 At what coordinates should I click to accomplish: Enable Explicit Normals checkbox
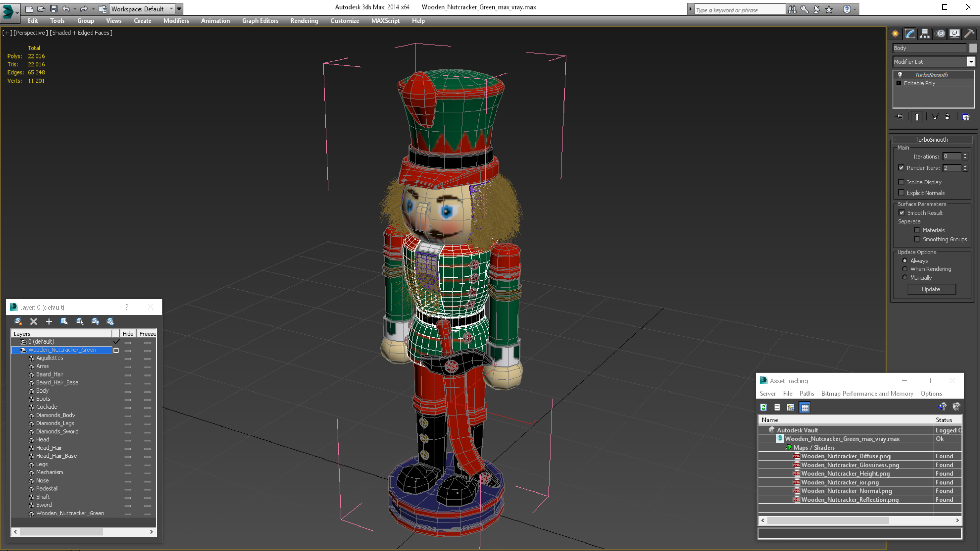(901, 193)
